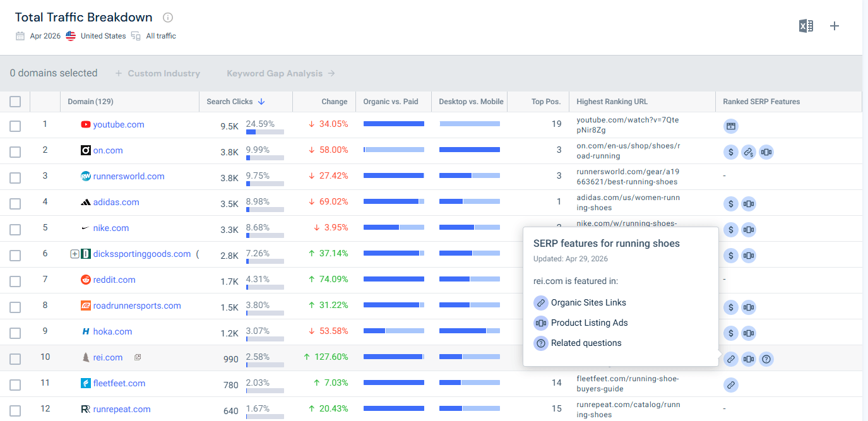Click the dollar ads icon in adidas.com row
The height and width of the screenshot is (421, 868).
(x=731, y=204)
